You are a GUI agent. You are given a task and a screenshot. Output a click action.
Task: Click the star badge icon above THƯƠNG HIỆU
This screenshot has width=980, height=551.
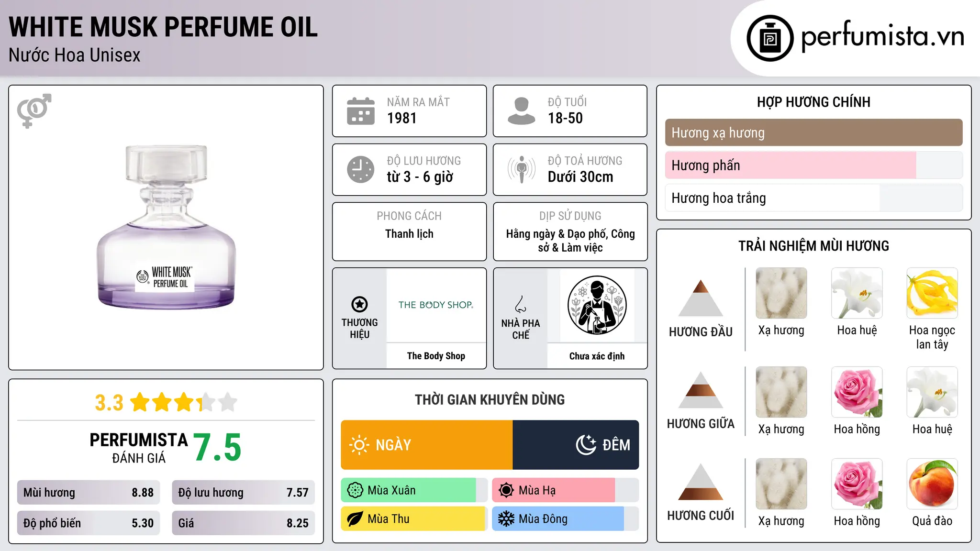tap(359, 304)
